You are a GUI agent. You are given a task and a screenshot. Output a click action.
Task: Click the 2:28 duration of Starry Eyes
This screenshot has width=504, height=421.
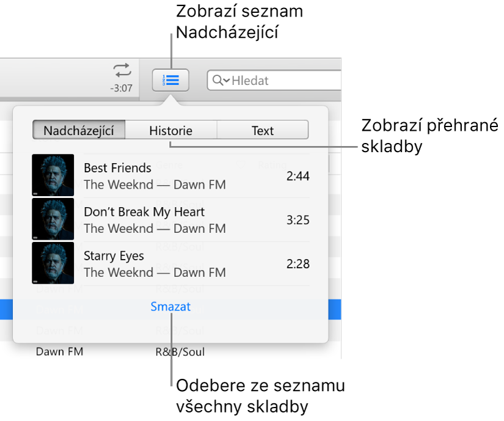tap(298, 264)
